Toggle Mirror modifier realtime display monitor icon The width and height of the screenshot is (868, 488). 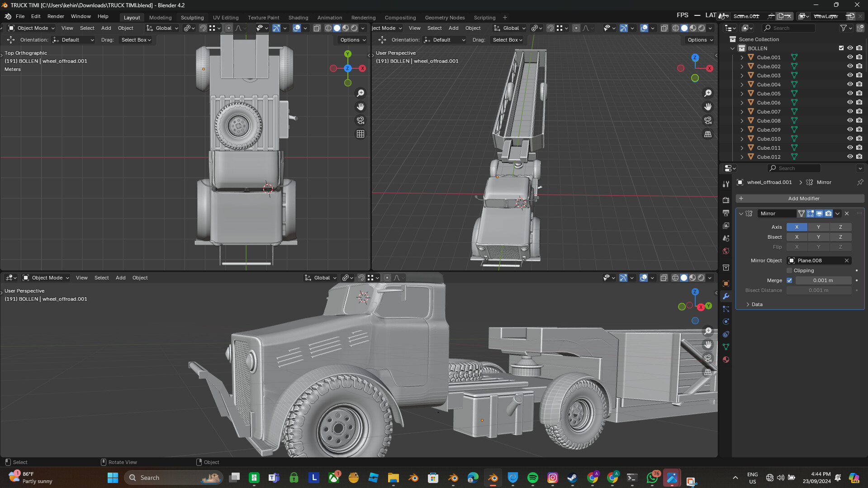[x=819, y=213]
